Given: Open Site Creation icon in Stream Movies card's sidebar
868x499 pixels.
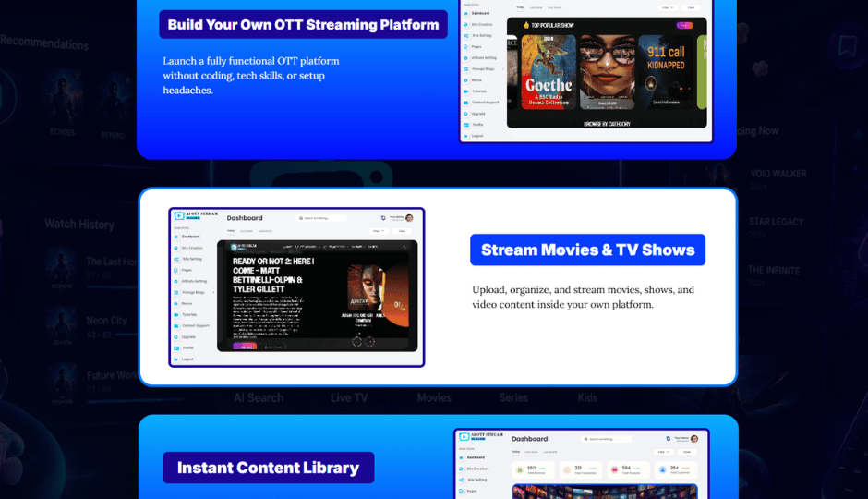Looking at the screenshot, I should tap(176, 249).
